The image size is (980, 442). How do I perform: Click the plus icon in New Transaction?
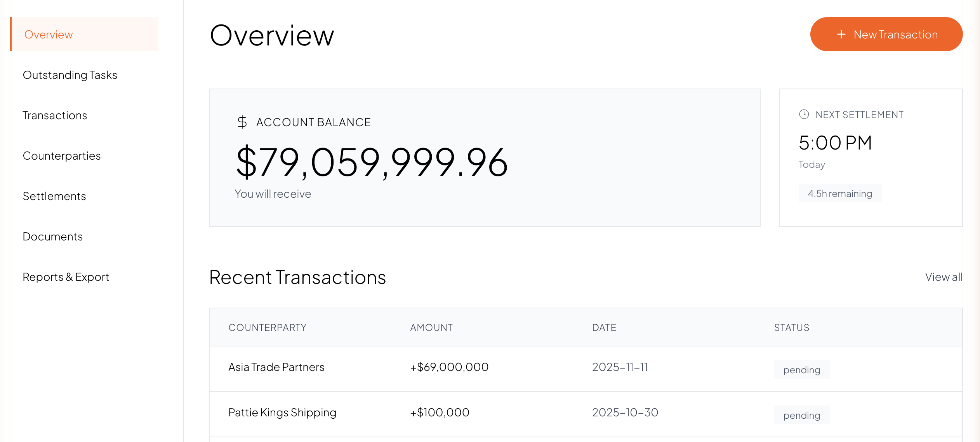841,35
